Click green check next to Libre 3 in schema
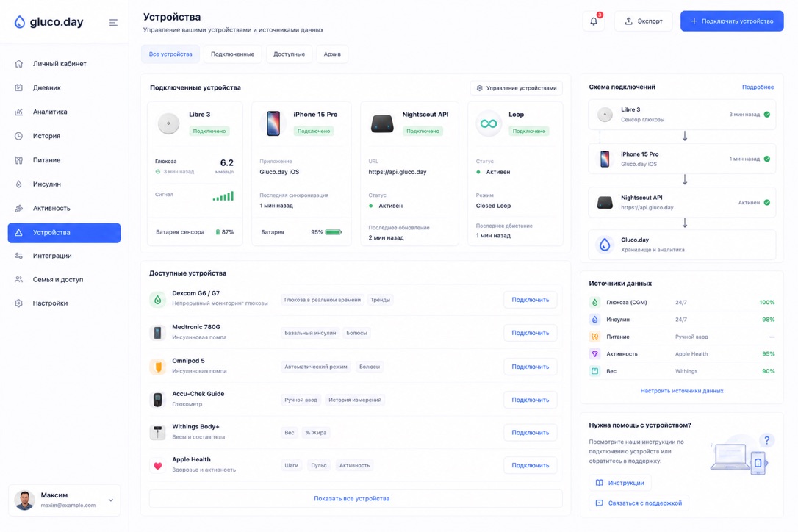 (767, 115)
